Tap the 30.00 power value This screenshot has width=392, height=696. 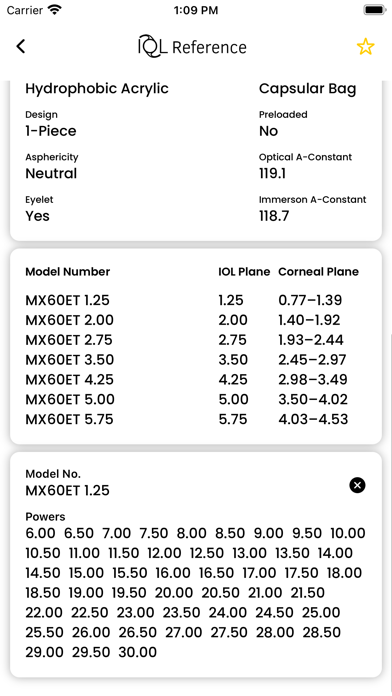coord(138,652)
